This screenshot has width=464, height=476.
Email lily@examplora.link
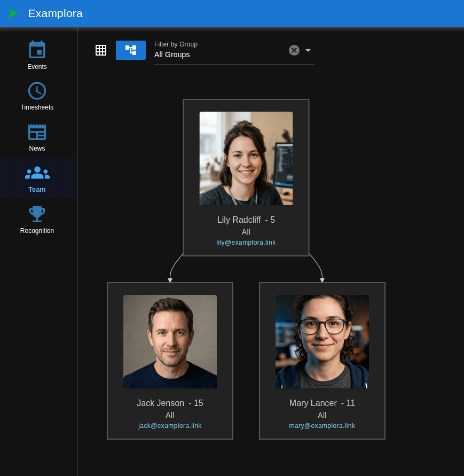(x=246, y=242)
